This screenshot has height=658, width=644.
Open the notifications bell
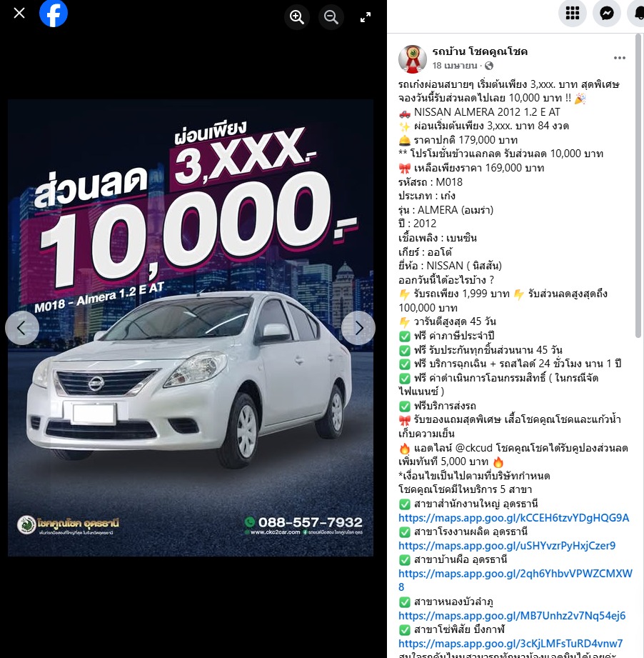(x=638, y=14)
